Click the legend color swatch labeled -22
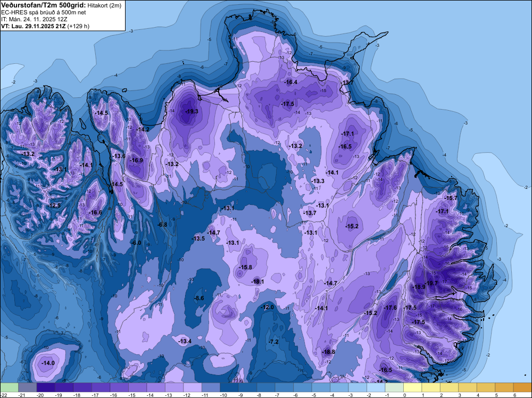This screenshot has height=398, width=532. point(9,387)
